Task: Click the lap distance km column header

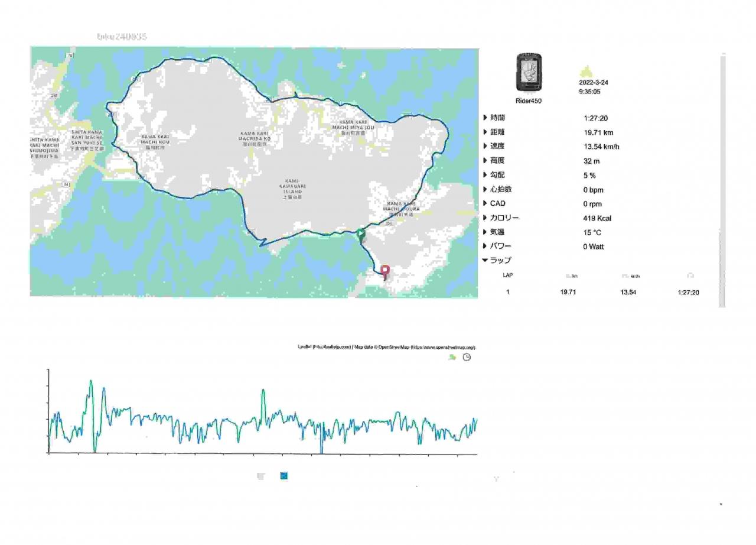Action: [571, 276]
